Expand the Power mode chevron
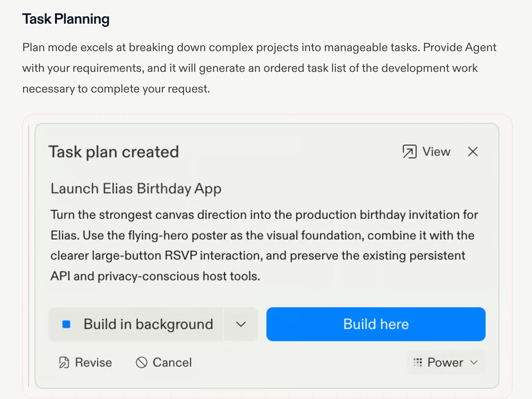The image size is (532, 399). (x=474, y=362)
